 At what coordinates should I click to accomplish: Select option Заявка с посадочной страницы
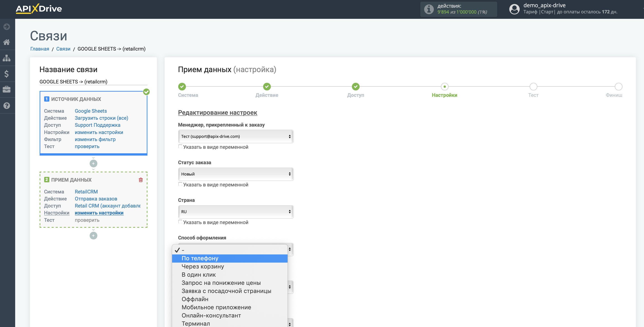[x=230, y=291]
